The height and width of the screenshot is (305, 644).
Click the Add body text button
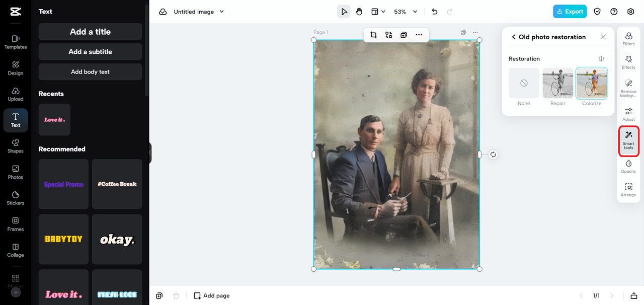tap(91, 72)
